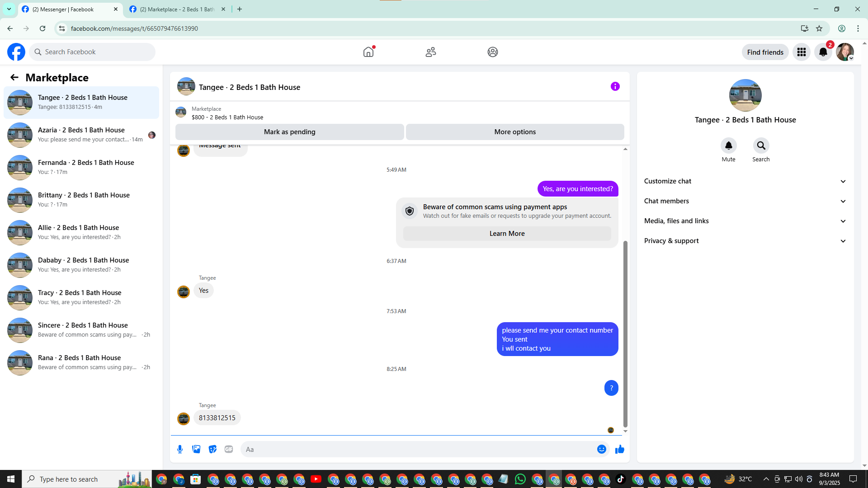
Task: Go back from Marketplace chats
Action: pos(14,77)
